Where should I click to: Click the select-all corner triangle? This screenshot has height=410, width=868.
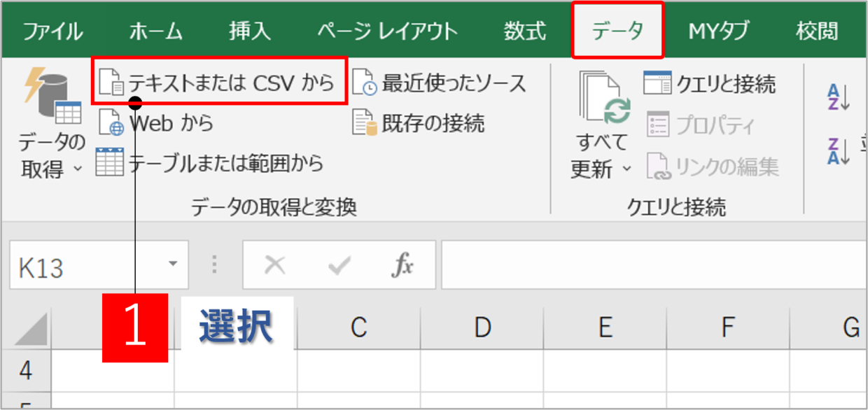(31, 329)
